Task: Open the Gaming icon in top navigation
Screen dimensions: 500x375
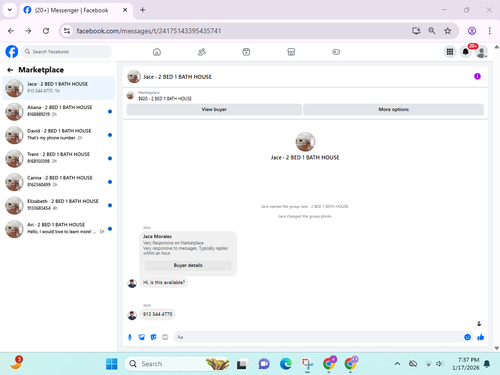Action: [x=336, y=52]
